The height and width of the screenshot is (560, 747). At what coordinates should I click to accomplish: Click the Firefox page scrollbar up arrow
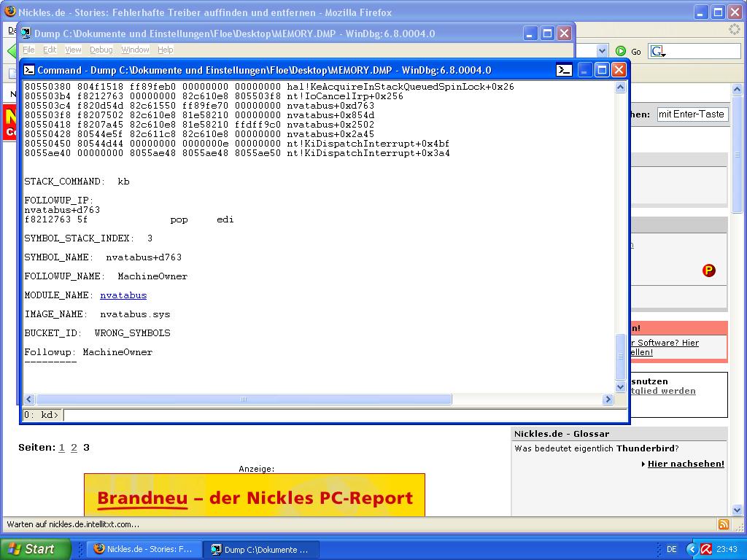tap(737, 89)
